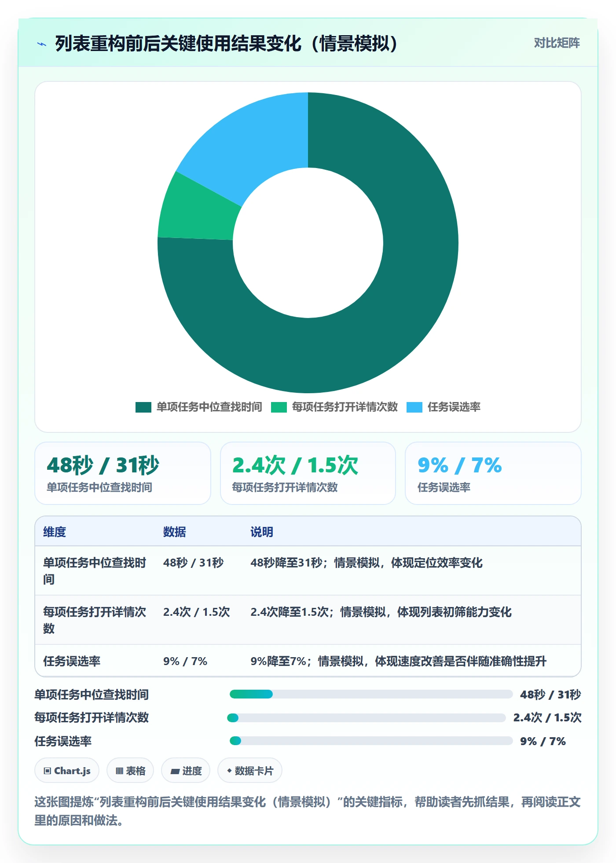This screenshot has height=863, width=616.
Task: Click the 2.4次 / 1.5次 value beside the progress bar
Action: tap(547, 717)
